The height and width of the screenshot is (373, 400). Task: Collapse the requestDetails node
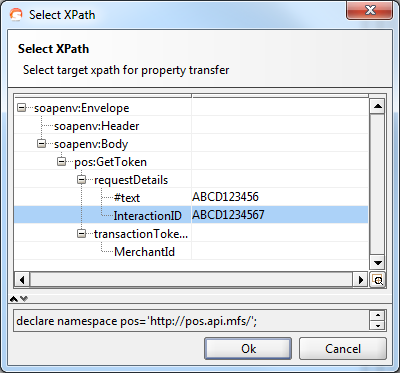point(82,180)
